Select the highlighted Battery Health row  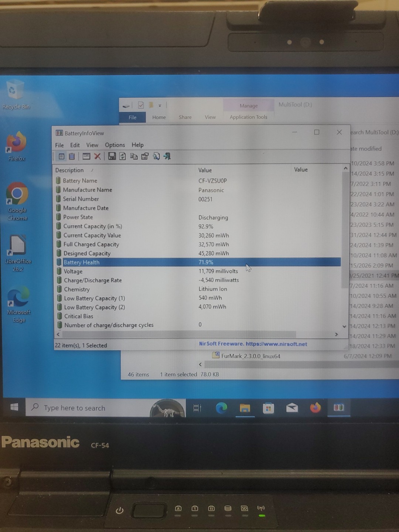point(198,262)
